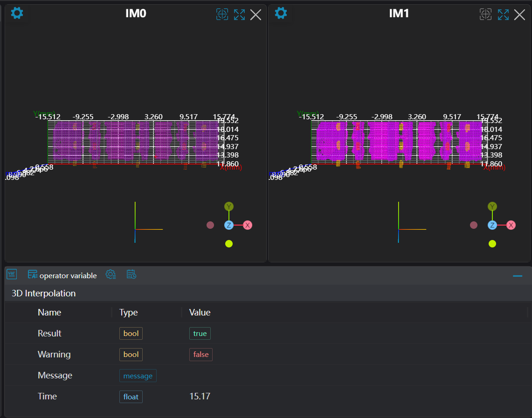Snap IM1 view to Z axis
Screen dimensions: 532x418
(x=492, y=225)
